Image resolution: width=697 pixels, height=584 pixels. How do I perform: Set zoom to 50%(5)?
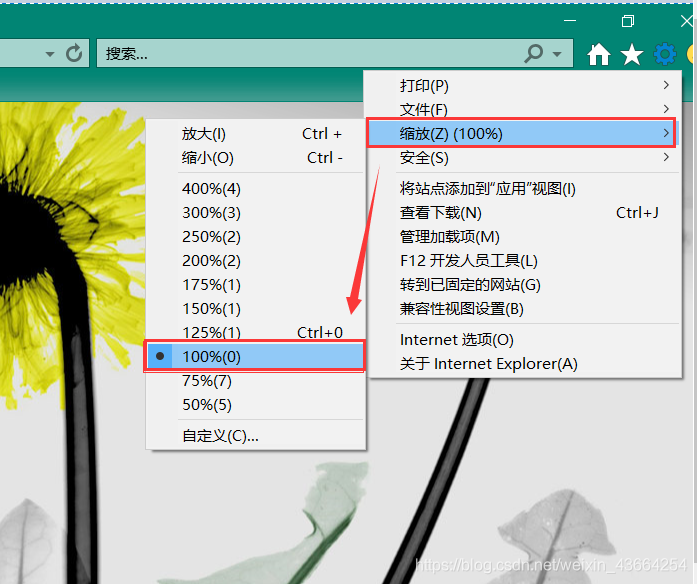(x=256, y=405)
